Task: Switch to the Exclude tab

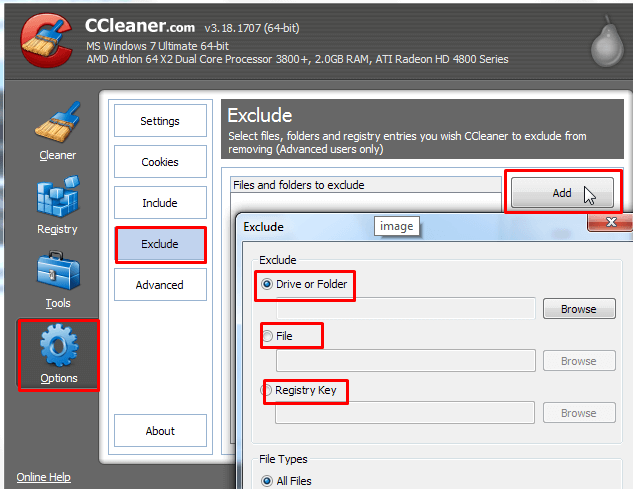Action: 160,244
